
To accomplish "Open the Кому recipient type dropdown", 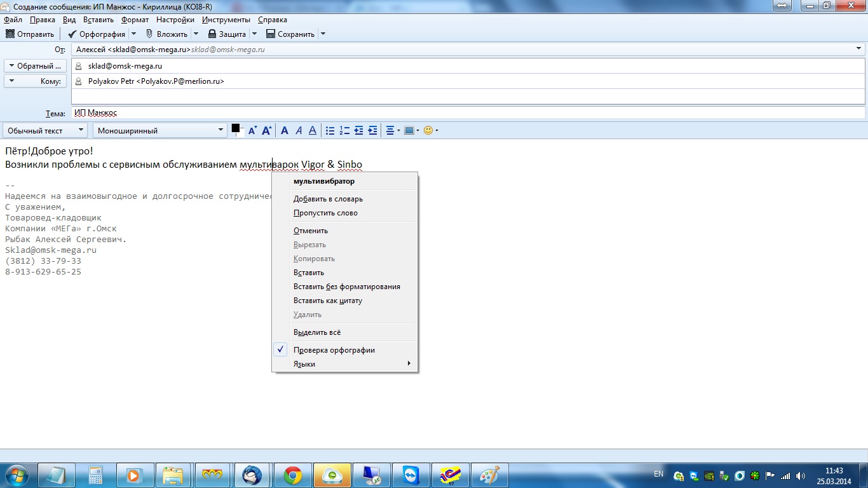I will tap(35, 81).
